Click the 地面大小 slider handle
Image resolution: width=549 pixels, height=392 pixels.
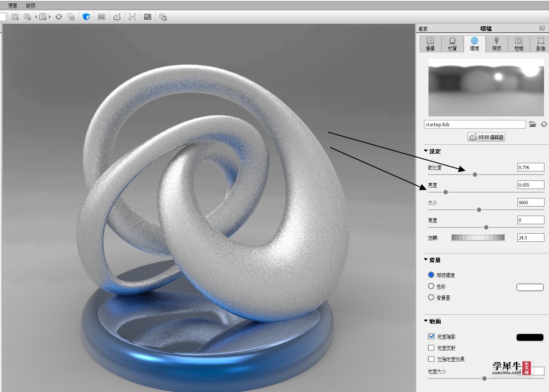(x=484, y=378)
